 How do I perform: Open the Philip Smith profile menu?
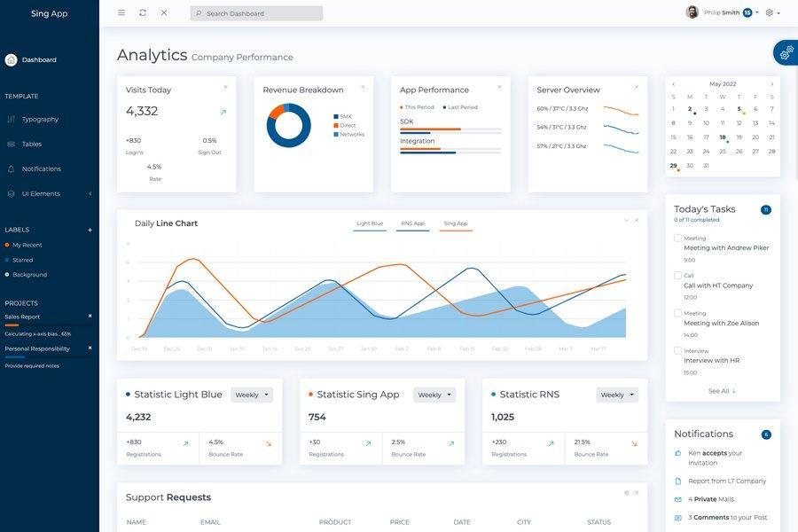[x=722, y=11]
